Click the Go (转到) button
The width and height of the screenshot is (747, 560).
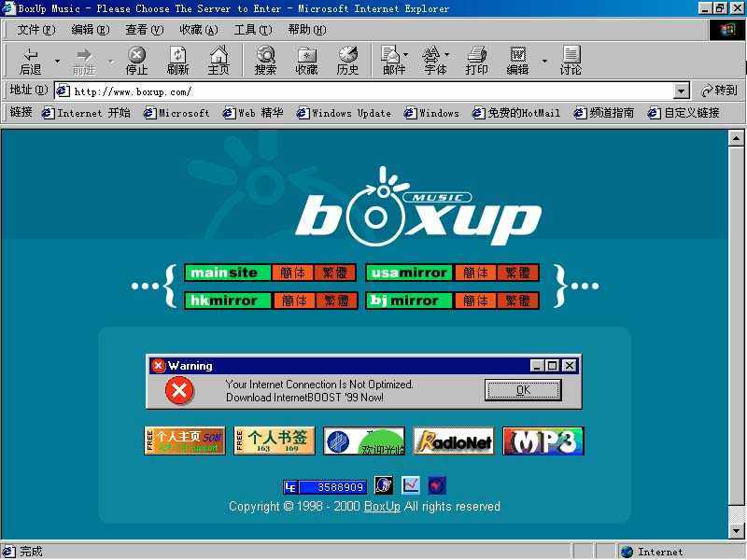tap(719, 90)
